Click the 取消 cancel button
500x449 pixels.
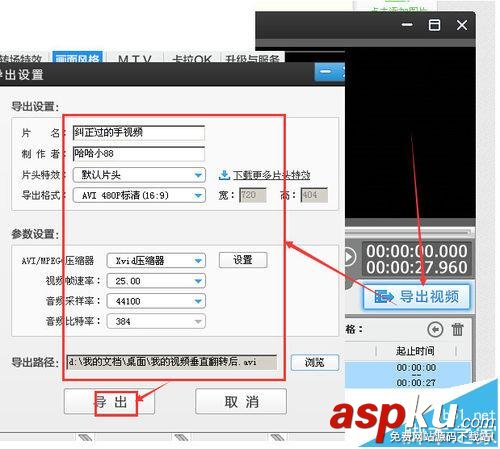click(x=241, y=402)
